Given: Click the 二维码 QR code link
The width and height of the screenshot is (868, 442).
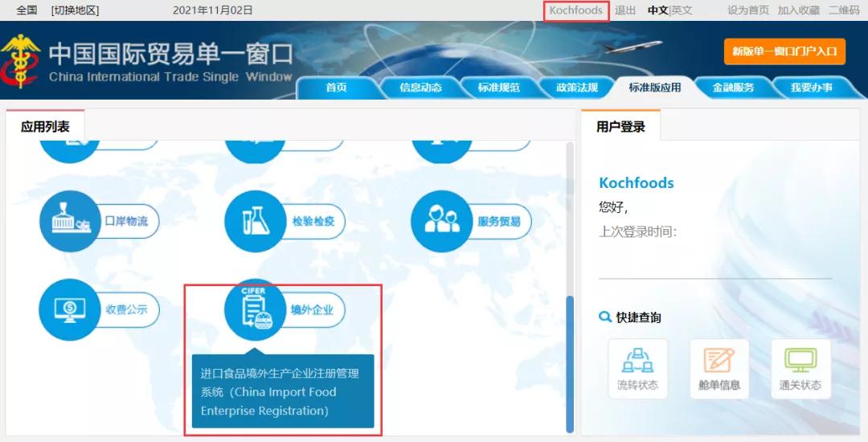Looking at the screenshot, I should (x=844, y=10).
